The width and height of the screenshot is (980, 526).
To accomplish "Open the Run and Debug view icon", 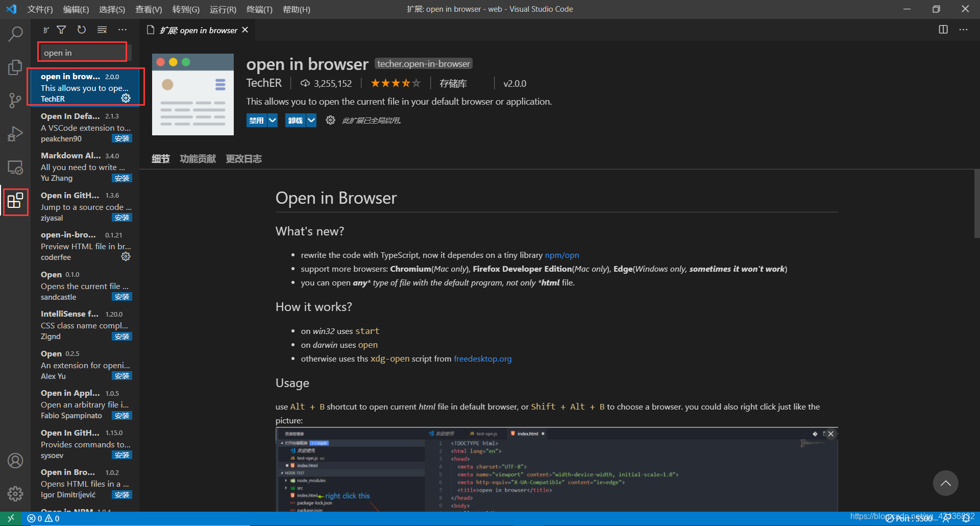I will click(x=15, y=134).
